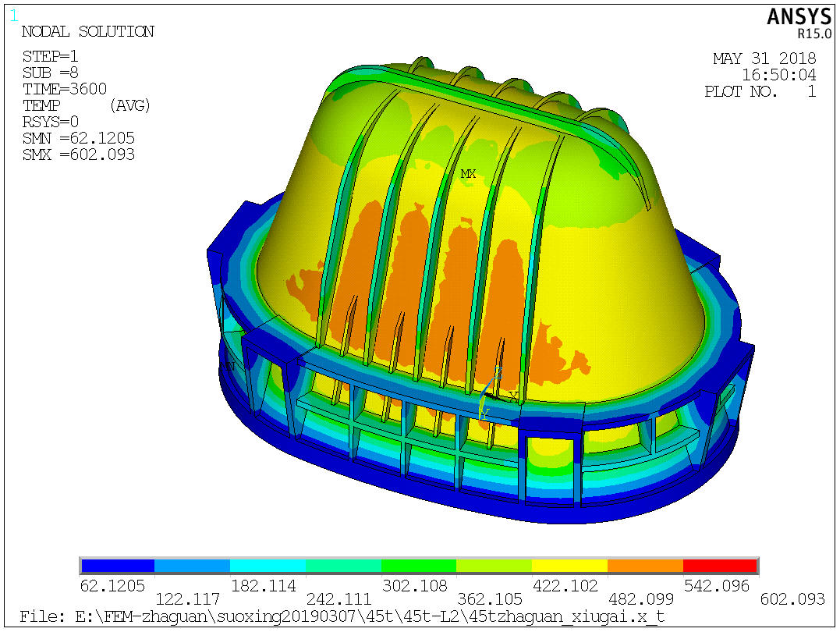Pick the dark blue legend color band
This screenshot has height=632, width=840.
(x=118, y=566)
